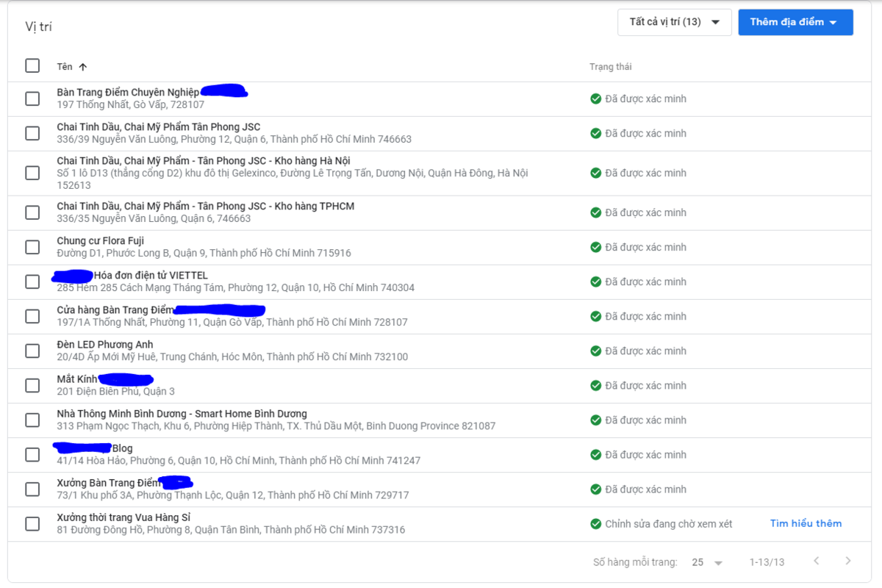
Task: Check the Kho hàng TPHCM row box
Action: (x=32, y=212)
